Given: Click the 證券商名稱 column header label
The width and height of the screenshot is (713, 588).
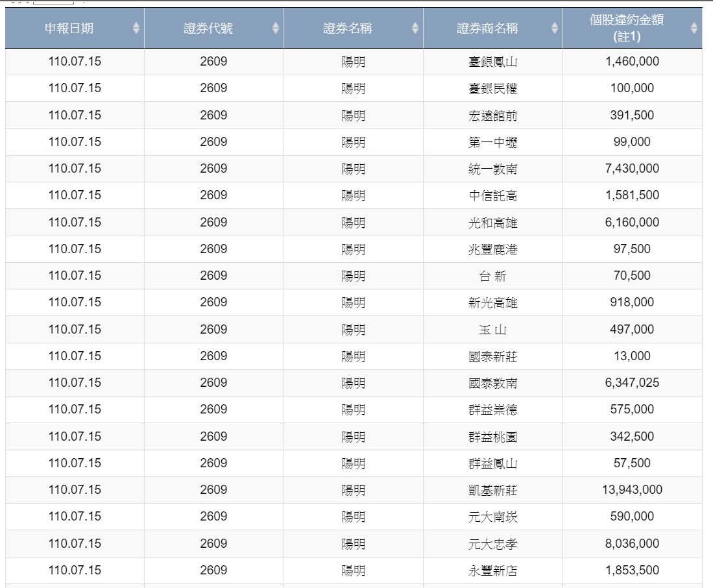Looking at the screenshot, I should click(x=487, y=28).
